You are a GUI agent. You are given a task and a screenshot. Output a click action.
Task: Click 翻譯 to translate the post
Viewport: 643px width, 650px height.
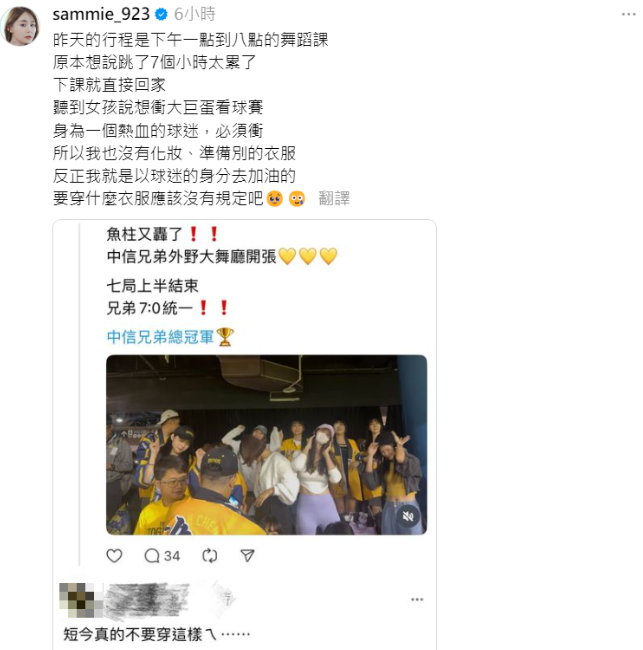coord(334,198)
